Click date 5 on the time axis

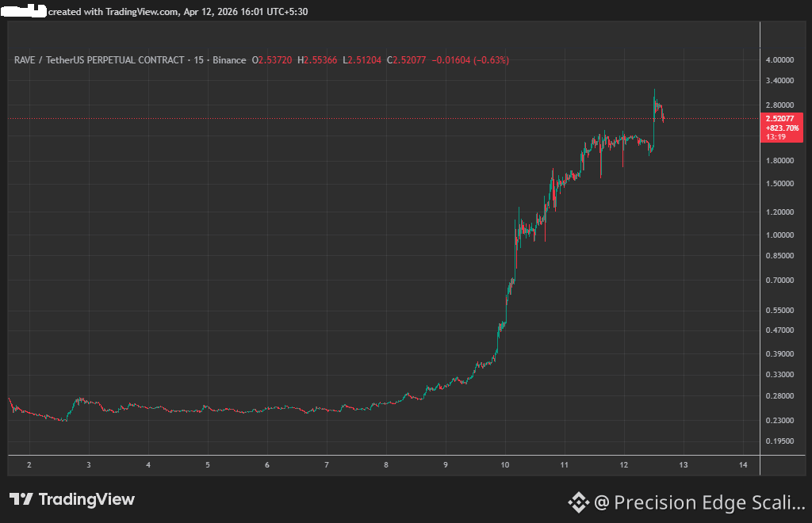click(208, 465)
